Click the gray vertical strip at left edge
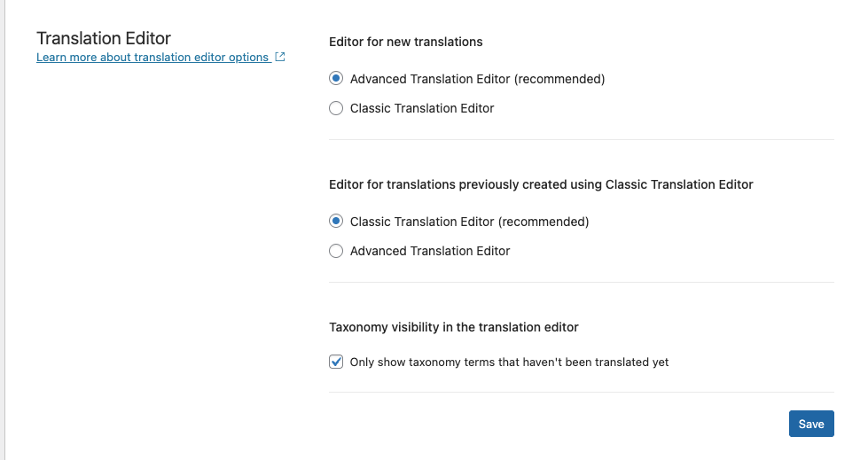 [2, 230]
